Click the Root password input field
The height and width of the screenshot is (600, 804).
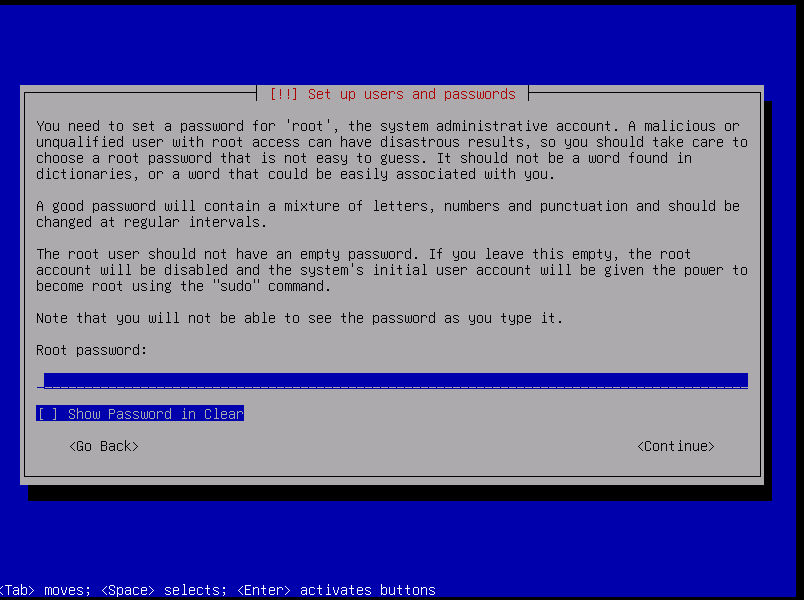tap(395, 380)
